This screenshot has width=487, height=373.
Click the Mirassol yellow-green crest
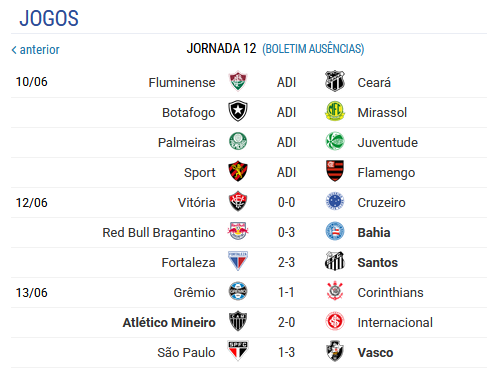pyautogui.click(x=335, y=111)
